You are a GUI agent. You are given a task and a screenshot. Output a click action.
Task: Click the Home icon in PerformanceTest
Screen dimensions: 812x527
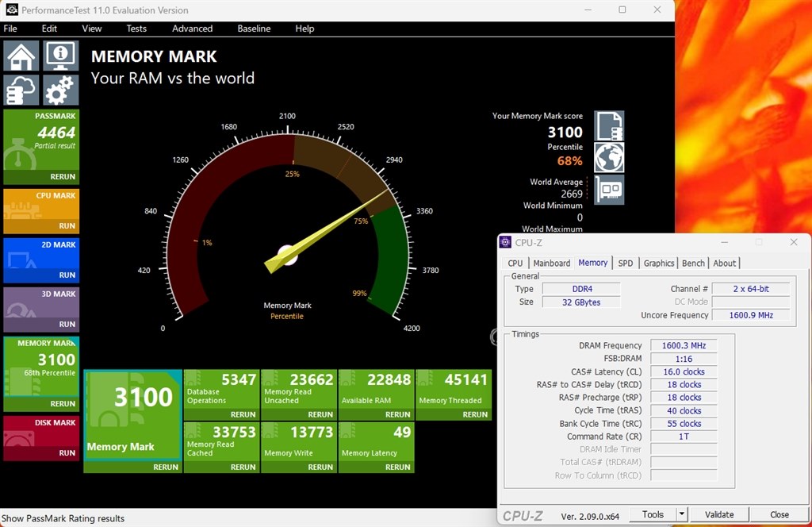(x=21, y=56)
